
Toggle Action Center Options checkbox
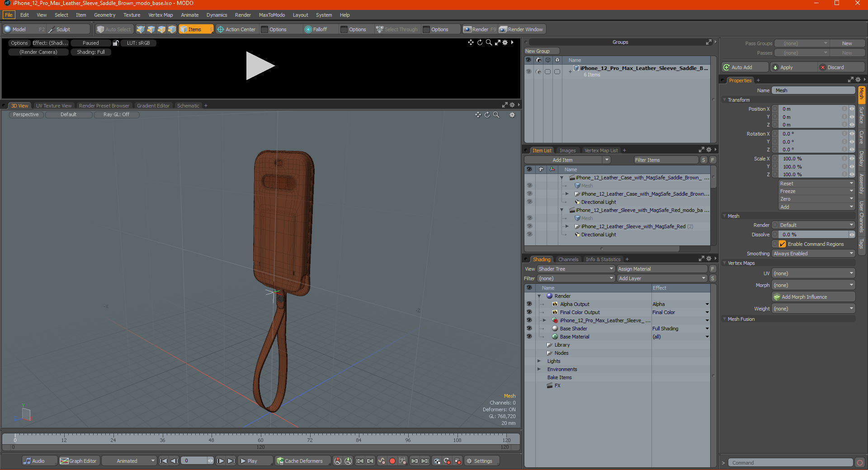tap(265, 29)
